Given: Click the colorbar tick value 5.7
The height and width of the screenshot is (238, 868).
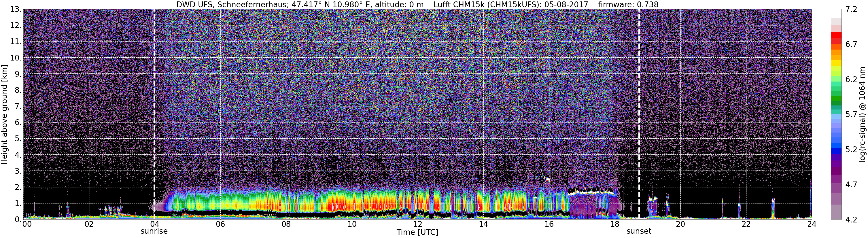Looking at the screenshot, I should point(851,115).
